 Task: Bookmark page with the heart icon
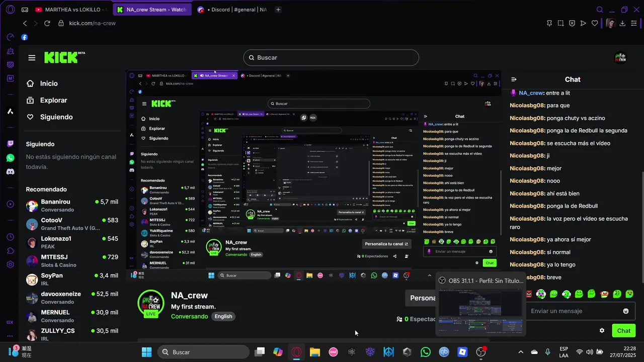[x=595, y=23]
